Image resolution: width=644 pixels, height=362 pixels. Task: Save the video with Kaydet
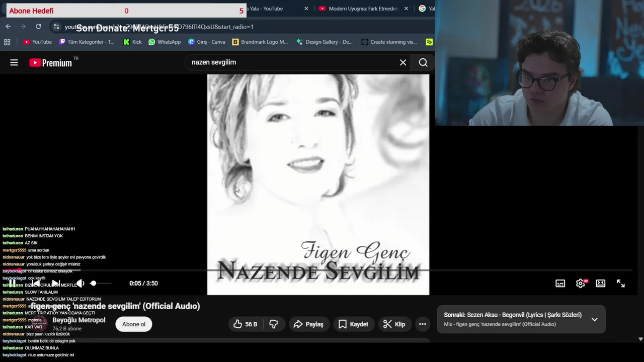(x=353, y=324)
